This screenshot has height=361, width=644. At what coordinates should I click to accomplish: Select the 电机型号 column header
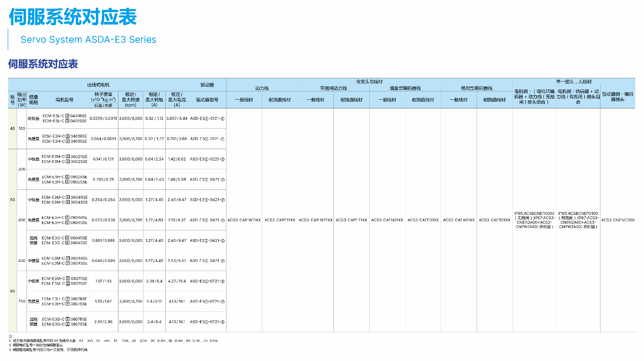(64, 100)
